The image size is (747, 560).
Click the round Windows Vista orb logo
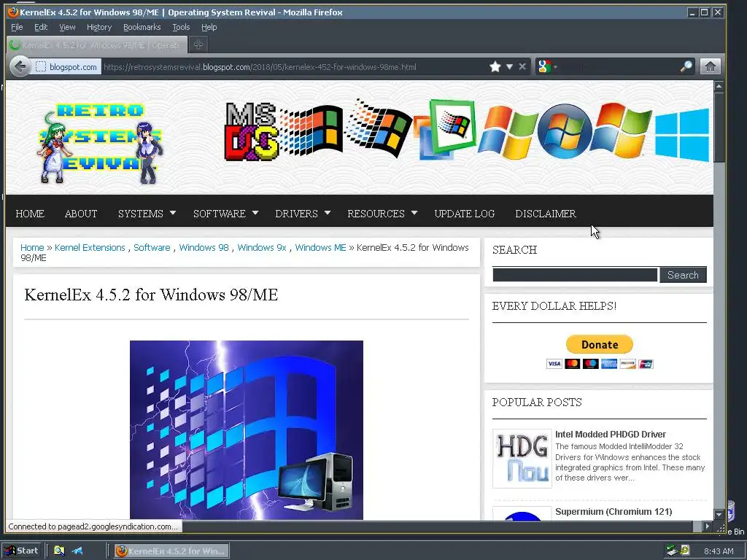click(565, 131)
